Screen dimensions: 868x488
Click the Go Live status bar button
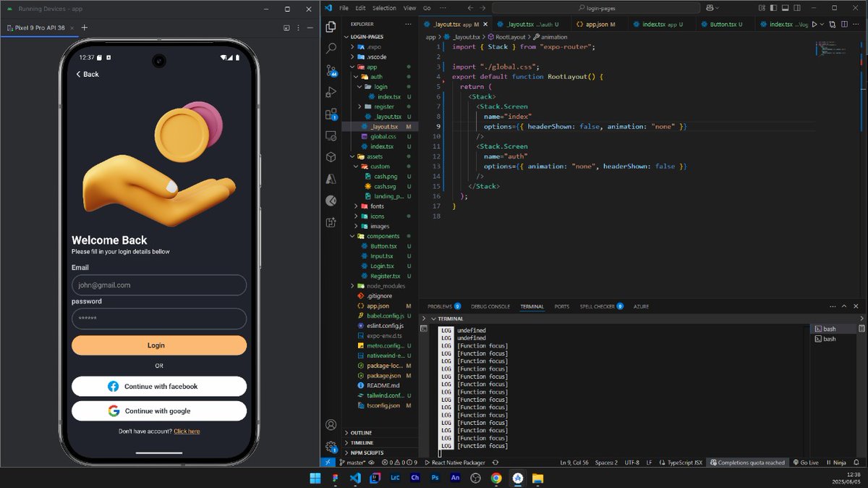[x=806, y=462]
